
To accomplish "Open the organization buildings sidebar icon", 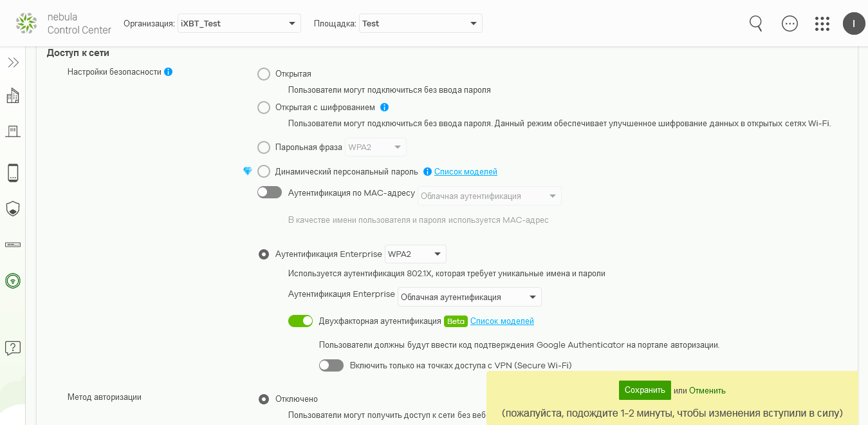I will (13, 97).
